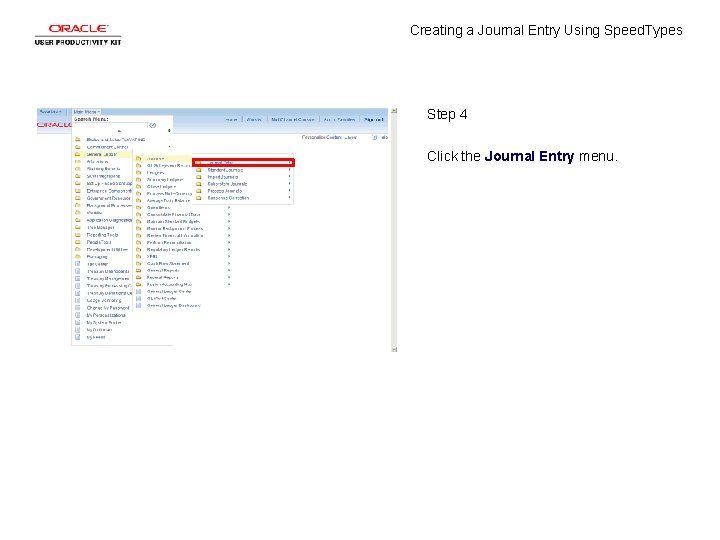This screenshot has height=540, width=720.
Task: Open Enterprise Components in the main menu
Action: click(109, 191)
